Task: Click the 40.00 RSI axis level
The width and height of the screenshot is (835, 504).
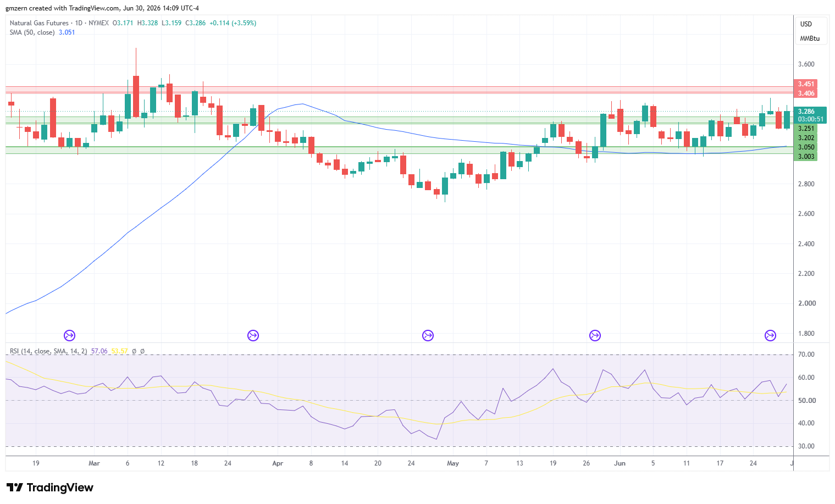Action: tap(806, 423)
